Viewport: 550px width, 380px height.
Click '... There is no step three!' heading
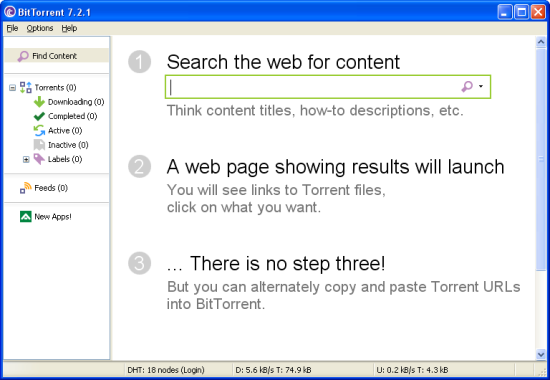point(276,264)
